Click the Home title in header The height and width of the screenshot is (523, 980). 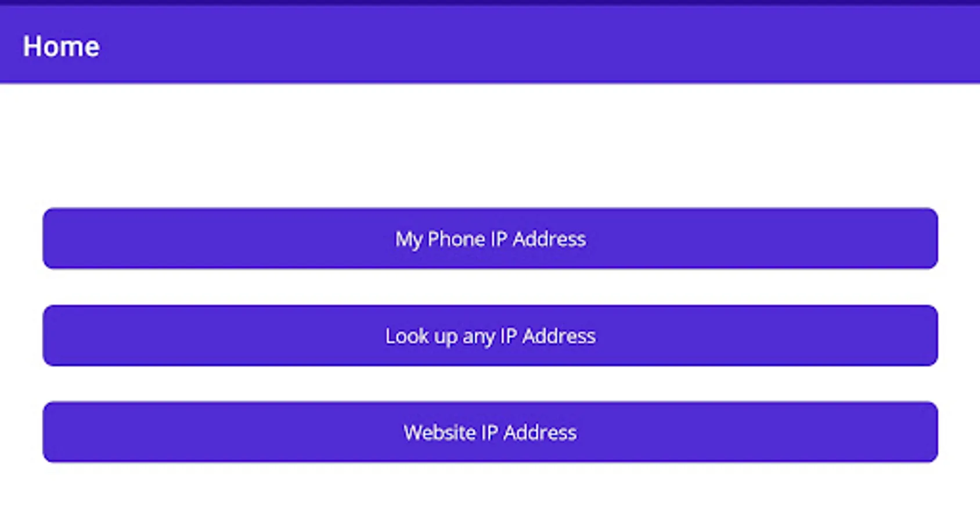pyautogui.click(x=61, y=46)
